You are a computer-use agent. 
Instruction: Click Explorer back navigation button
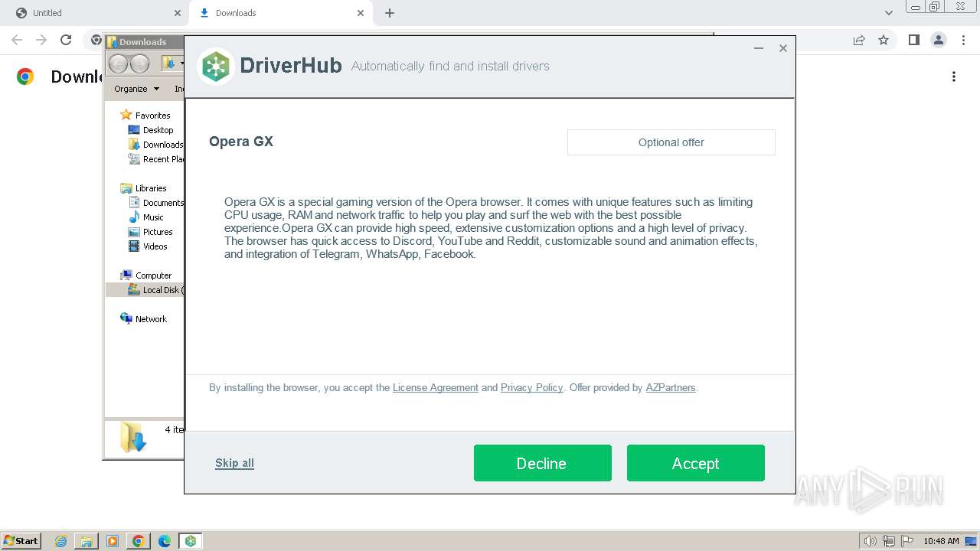118,64
